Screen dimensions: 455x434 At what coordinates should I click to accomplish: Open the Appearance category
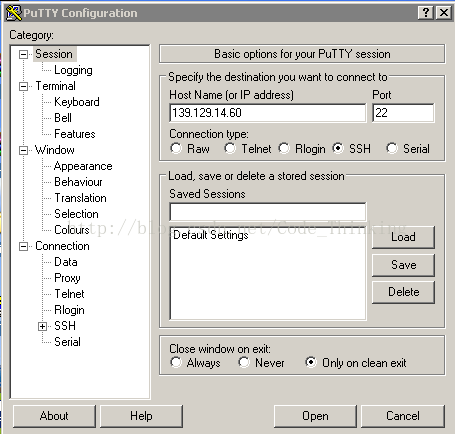83,166
